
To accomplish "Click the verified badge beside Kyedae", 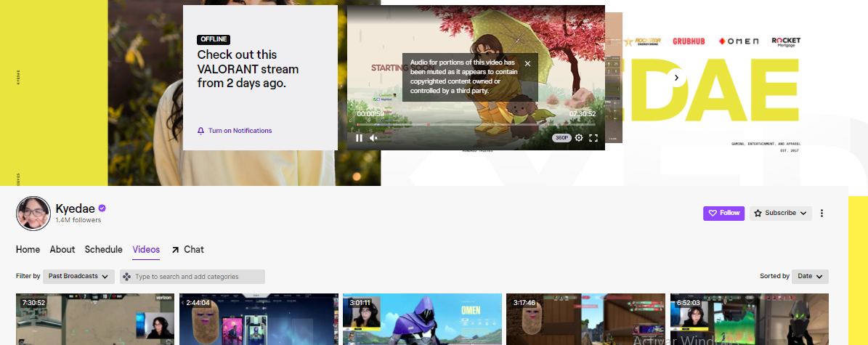I will [x=102, y=208].
